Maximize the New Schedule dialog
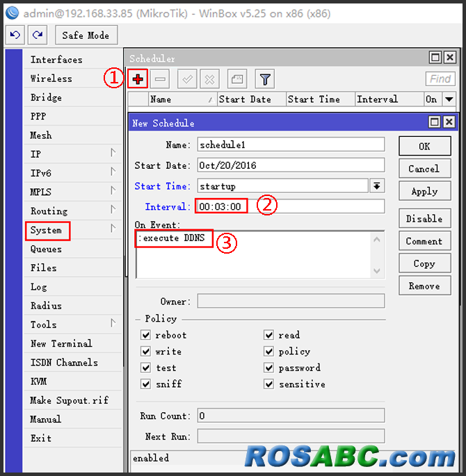Viewport: 466px width, 476px height. [x=435, y=122]
